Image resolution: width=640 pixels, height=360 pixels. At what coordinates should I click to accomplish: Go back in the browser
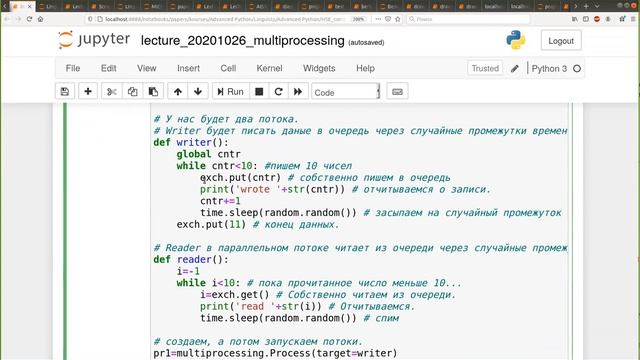coord(7,19)
